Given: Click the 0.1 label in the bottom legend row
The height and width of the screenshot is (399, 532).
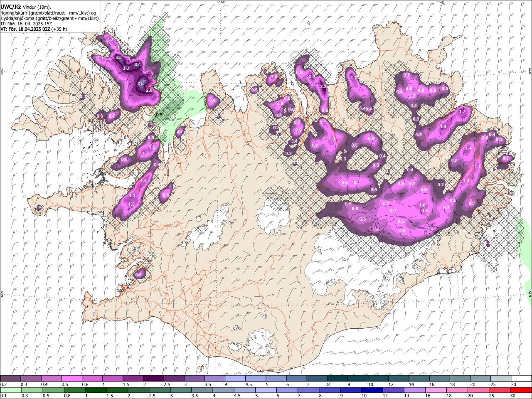Looking at the screenshot, I should click(3, 396).
